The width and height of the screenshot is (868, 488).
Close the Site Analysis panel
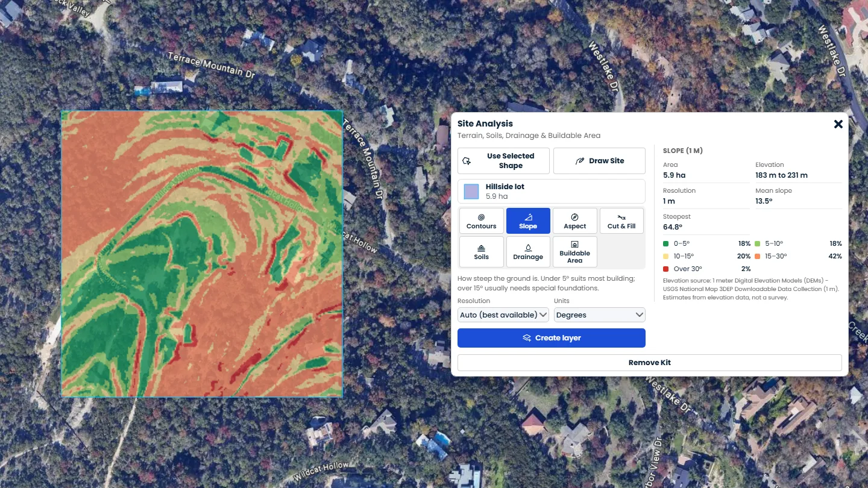point(838,124)
